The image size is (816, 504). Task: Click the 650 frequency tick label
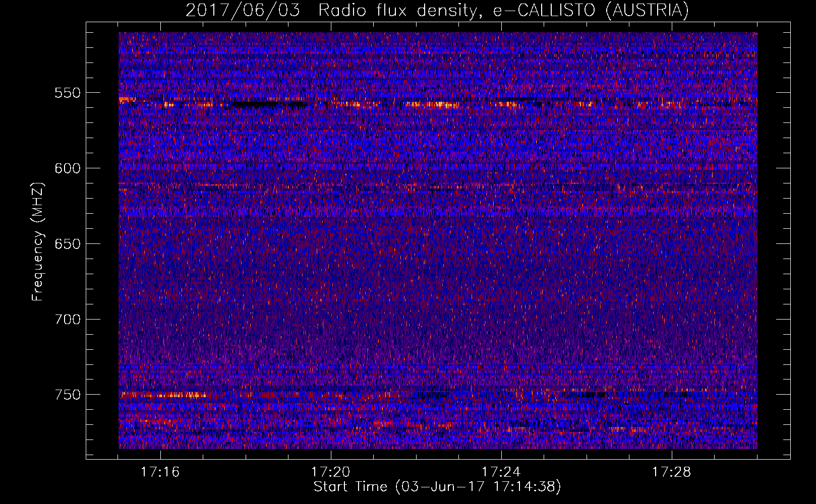(68, 244)
